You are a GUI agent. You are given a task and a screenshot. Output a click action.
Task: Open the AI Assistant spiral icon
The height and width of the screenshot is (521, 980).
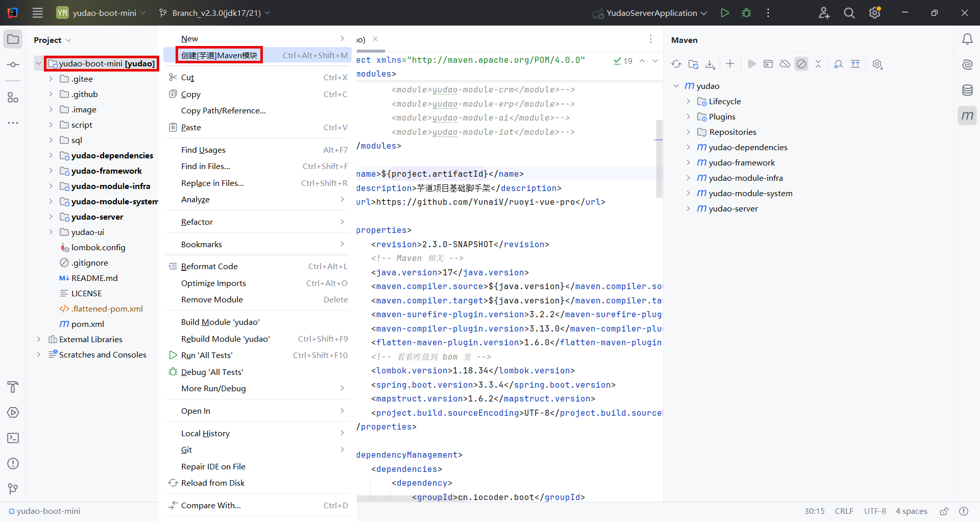967,65
